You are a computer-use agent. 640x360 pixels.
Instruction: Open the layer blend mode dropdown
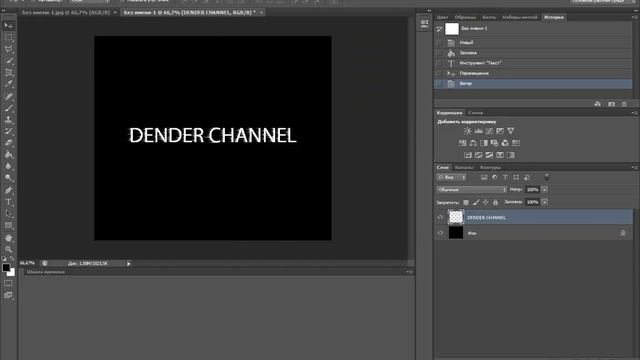click(x=471, y=190)
